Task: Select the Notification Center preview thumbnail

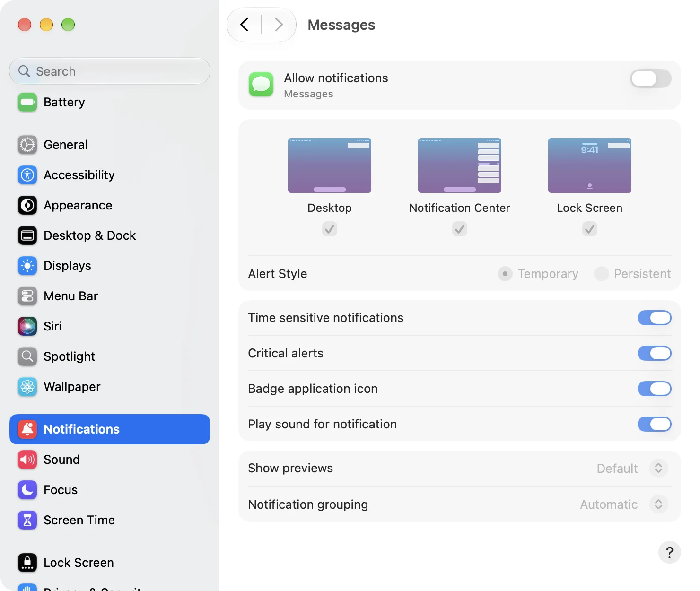Action: click(x=460, y=165)
